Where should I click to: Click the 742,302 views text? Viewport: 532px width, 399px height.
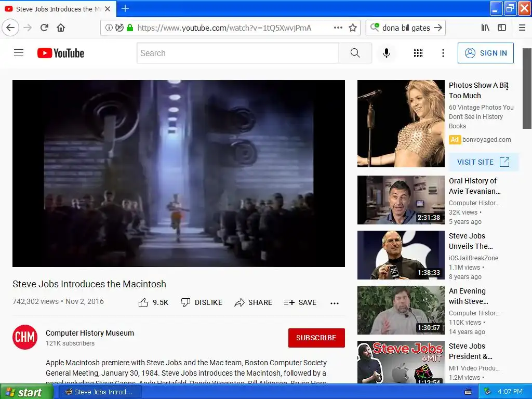tap(36, 301)
